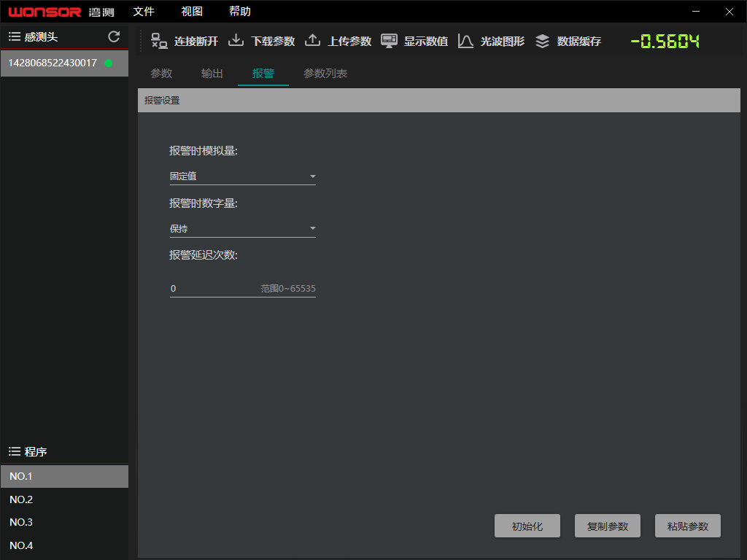The width and height of the screenshot is (747, 560).
Task: Click the 报警延迟次数 label
Action: coord(204,255)
